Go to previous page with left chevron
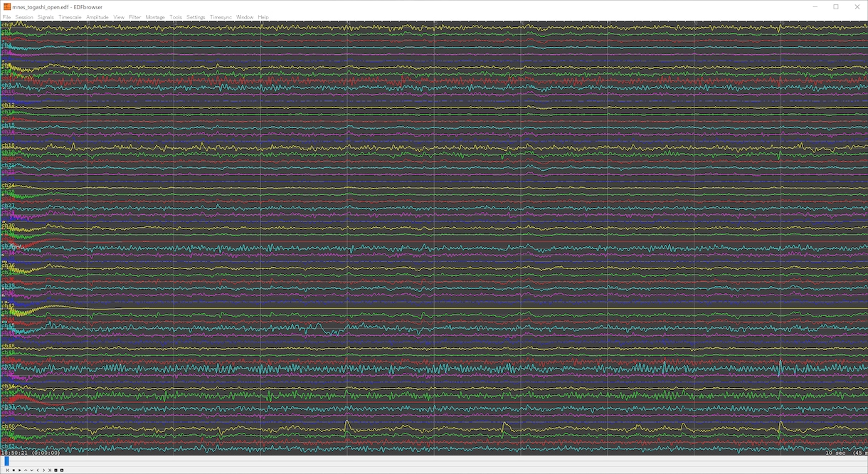Screen dimensions: 868x474 click(x=38, y=470)
